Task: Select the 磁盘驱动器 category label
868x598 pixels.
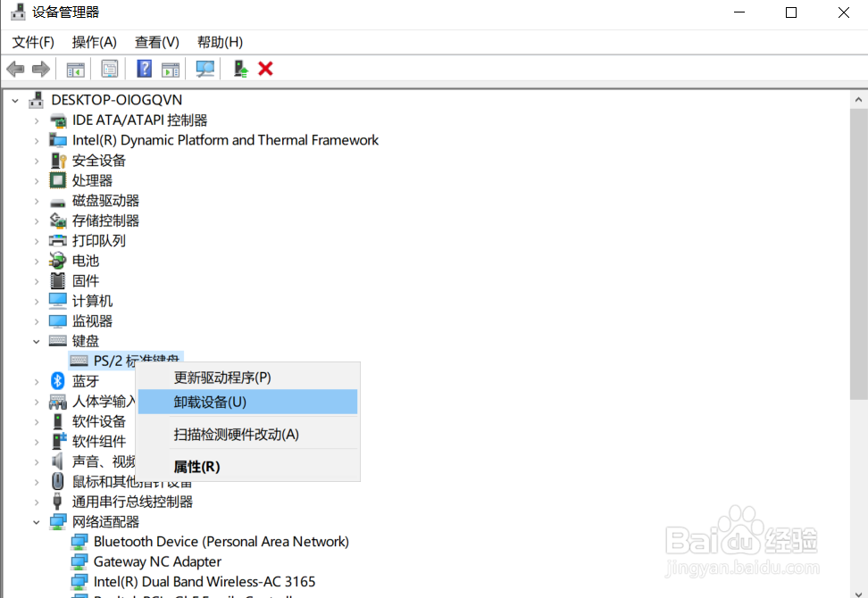Action: [105, 200]
